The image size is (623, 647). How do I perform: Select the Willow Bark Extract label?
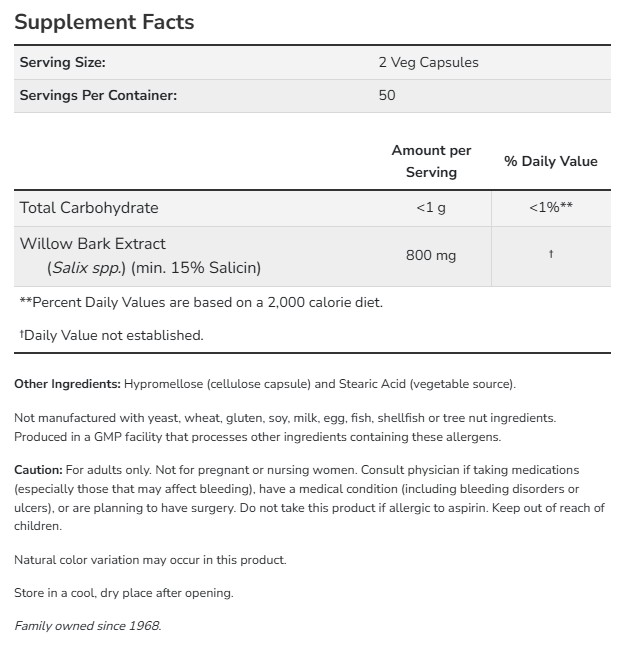[x=93, y=243]
